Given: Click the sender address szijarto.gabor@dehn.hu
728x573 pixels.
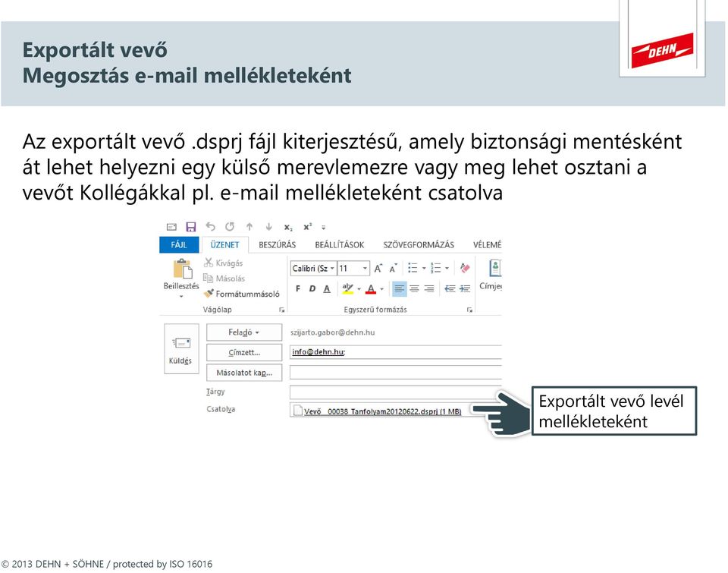Looking at the screenshot, I should point(332,332).
